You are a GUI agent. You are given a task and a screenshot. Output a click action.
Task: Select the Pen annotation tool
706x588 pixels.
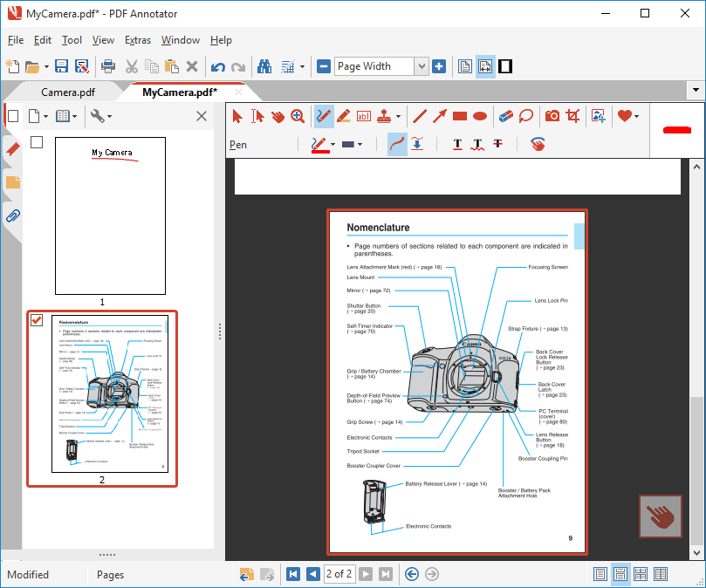coord(323,116)
